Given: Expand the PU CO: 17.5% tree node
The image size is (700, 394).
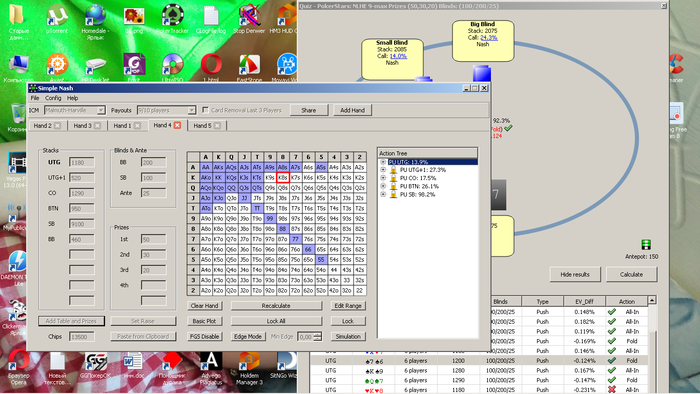Looking at the screenshot, I should click(x=383, y=178).
